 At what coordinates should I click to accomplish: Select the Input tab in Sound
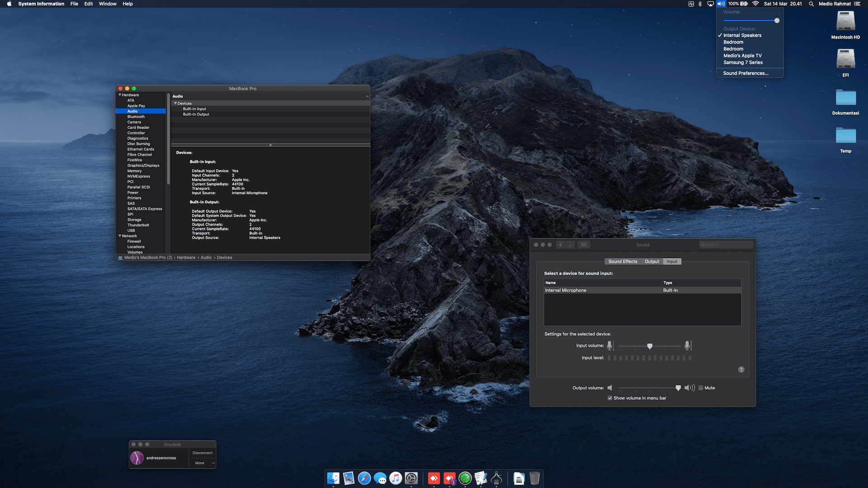point(672,262)
